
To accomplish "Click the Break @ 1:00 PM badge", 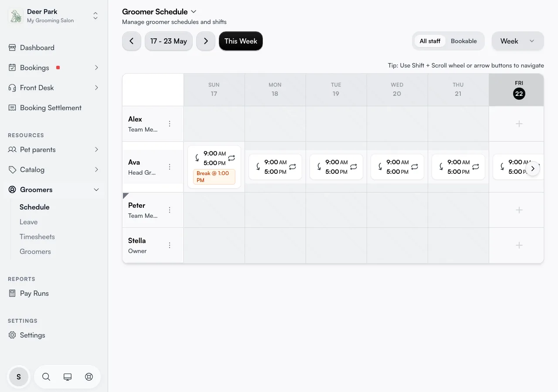I will point(214,177).
